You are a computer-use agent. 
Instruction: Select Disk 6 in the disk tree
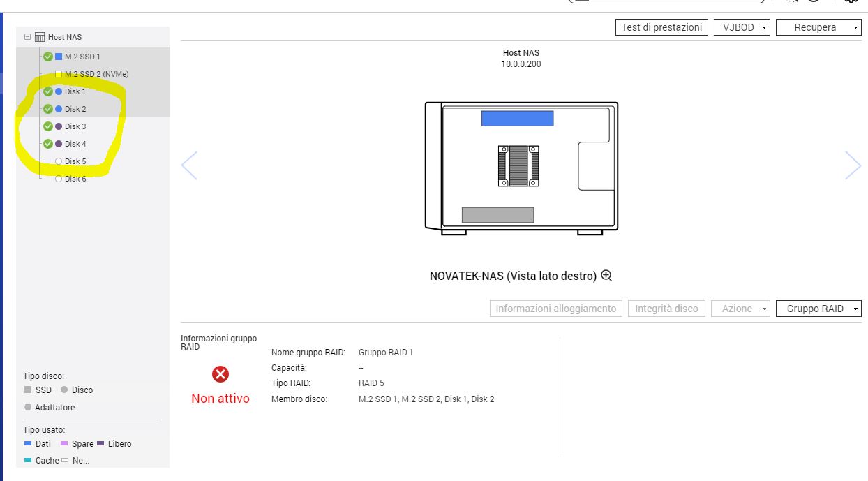pos(75,179)
